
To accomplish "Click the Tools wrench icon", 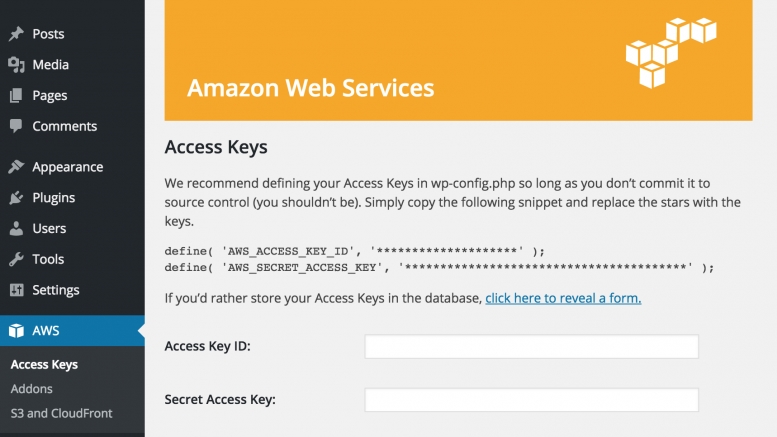I will pyautogui.click(x=16, y=259).
